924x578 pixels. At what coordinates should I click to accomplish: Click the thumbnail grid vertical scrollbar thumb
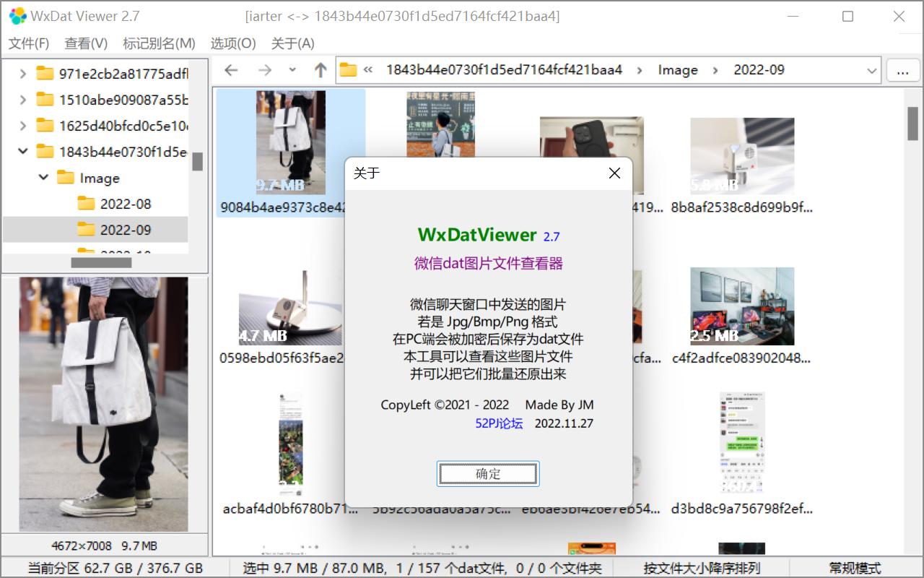pyautogui.click(x=912, y=123)
